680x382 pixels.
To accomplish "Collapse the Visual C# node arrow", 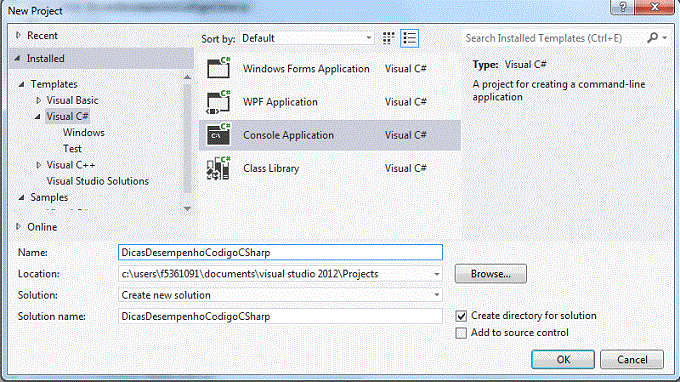I will [38, 117].
